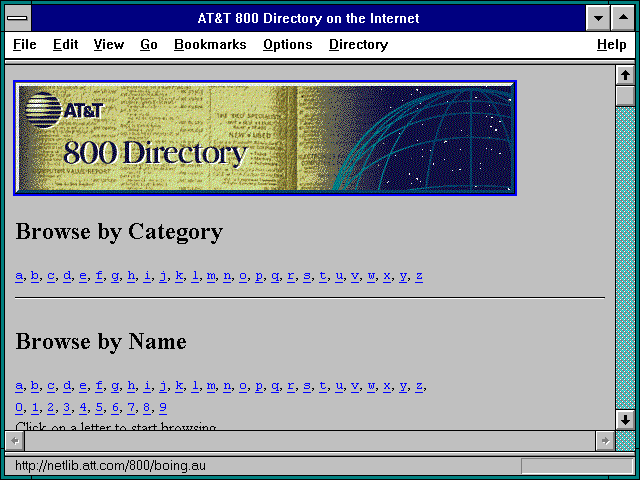Browse by Name letter y
Screen dimensions: 640x480
403,386
